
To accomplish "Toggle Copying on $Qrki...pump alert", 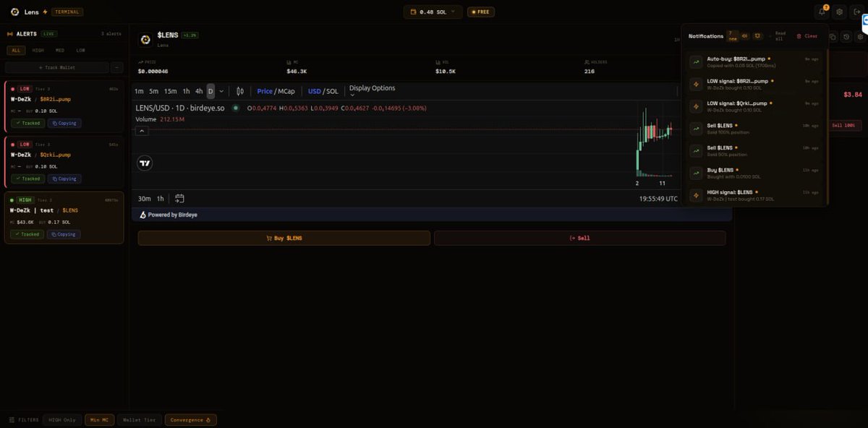I will [x=64, y=179].
